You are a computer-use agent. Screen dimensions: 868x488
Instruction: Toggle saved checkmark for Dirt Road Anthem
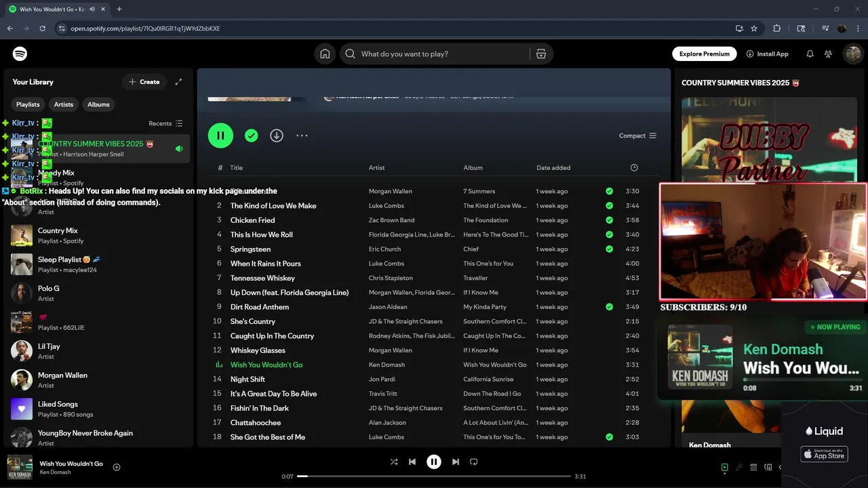(x=610, y=307)
